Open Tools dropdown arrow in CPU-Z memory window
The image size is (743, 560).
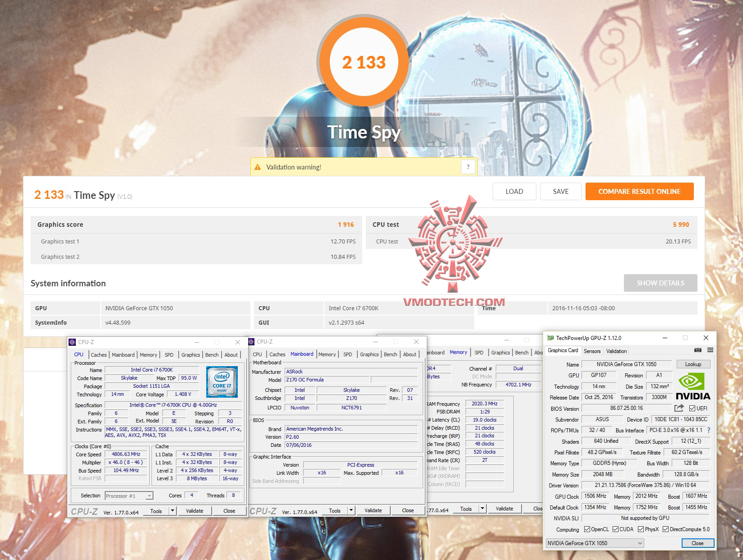pos(482,509)
